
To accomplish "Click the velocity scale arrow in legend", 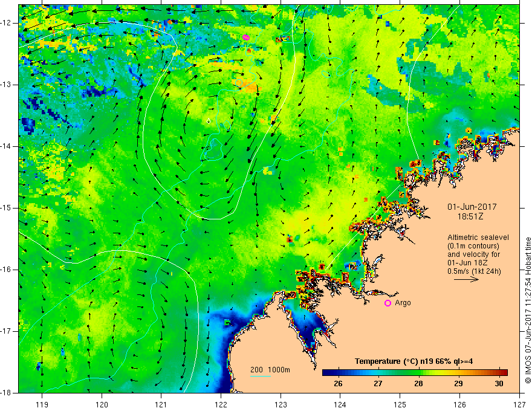I will click(466, 280).
